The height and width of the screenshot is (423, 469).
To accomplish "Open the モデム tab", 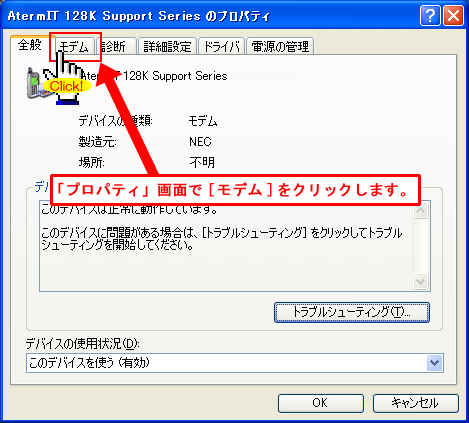I will tap(74, 47).
